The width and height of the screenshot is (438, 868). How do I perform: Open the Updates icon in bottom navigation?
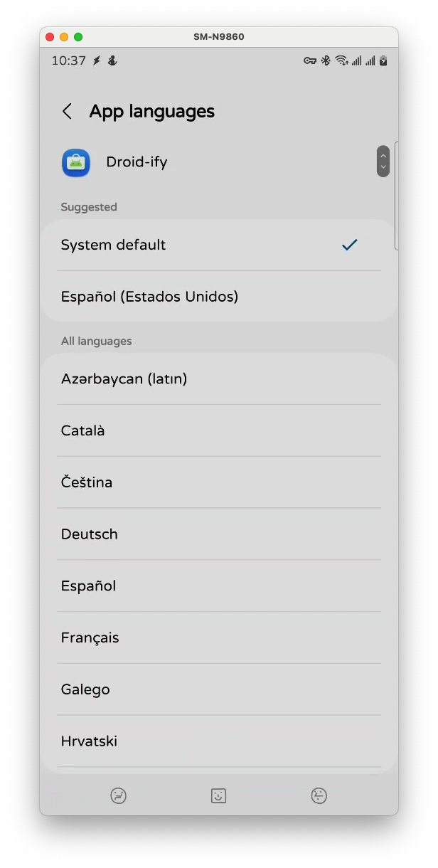click(x=319, y=795)
